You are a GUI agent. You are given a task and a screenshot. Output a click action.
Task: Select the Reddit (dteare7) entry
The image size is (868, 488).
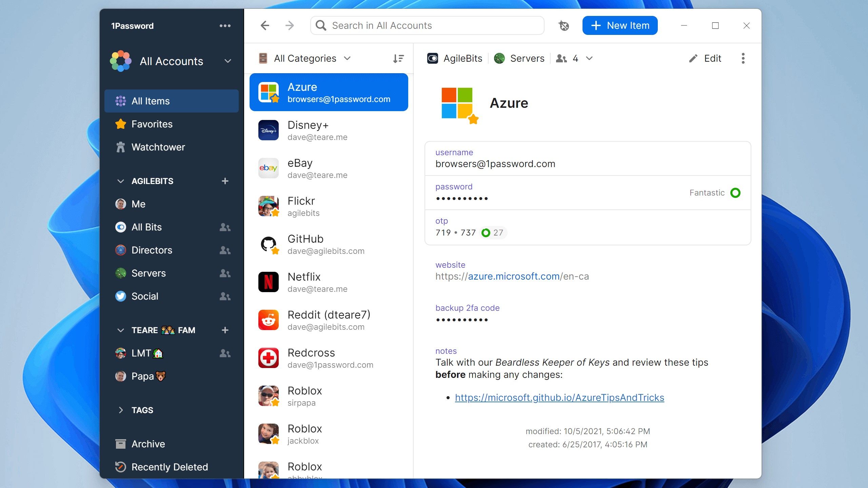(329, 320)
